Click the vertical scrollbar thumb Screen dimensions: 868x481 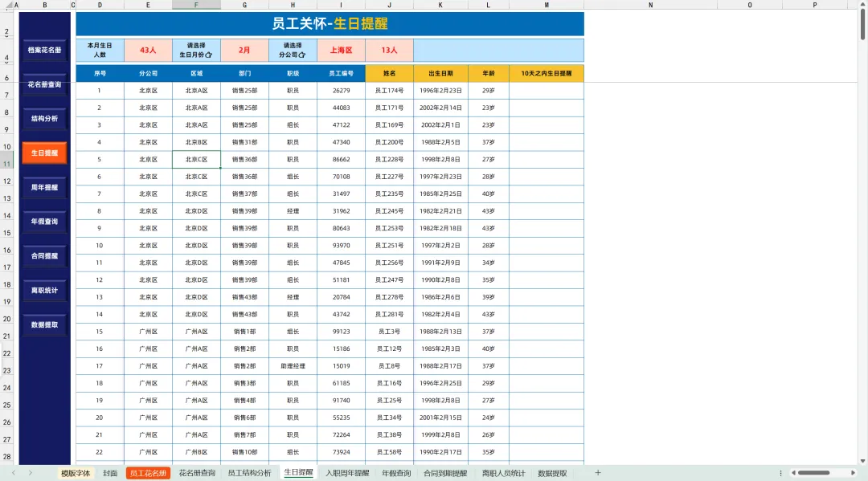coord(862,24)
